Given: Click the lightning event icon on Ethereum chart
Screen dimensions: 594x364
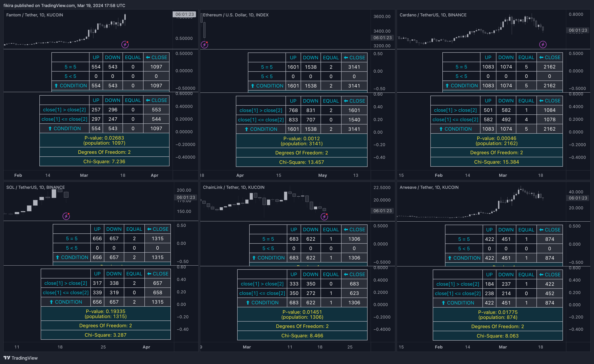Looking at the screenshot, I should pos(204,45).
